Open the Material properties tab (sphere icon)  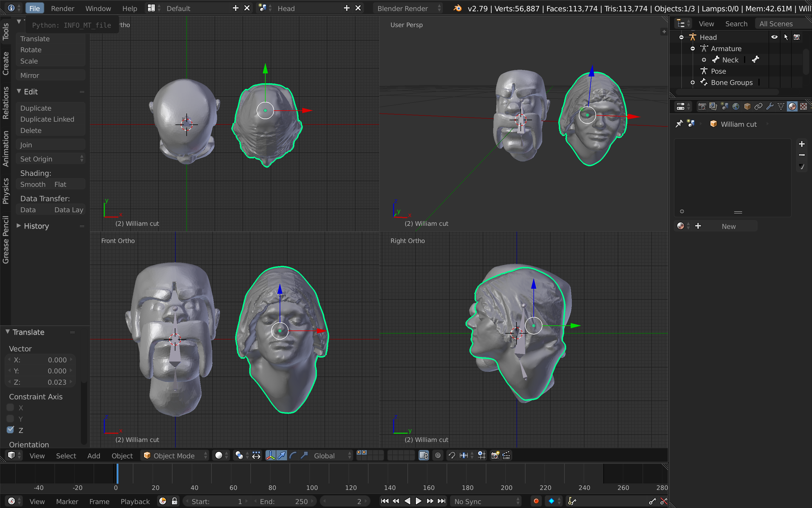coord(792,106)
